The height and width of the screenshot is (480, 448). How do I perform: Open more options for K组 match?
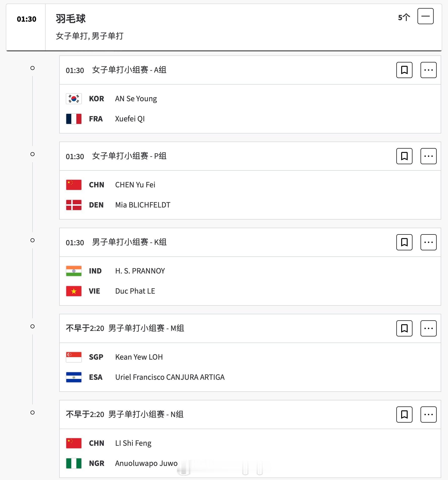428,242
